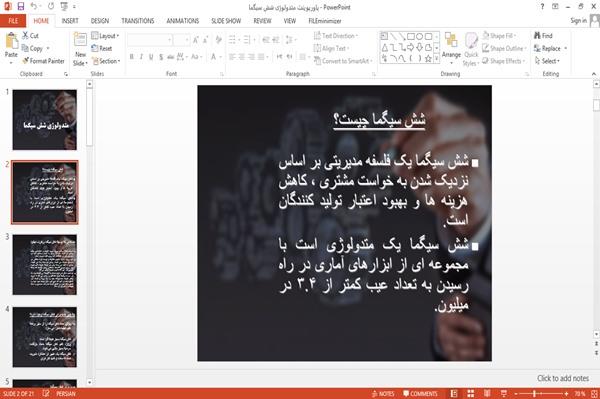
Task: Click the Replace command
Action: click(548, 48)
